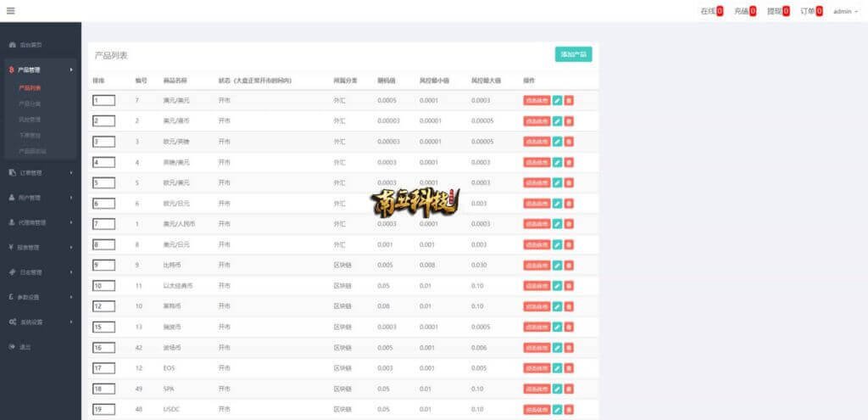The image size is (868, 420).
Task: Click the delete icon for 欧元/美元
Action: [x=569, y=182]
